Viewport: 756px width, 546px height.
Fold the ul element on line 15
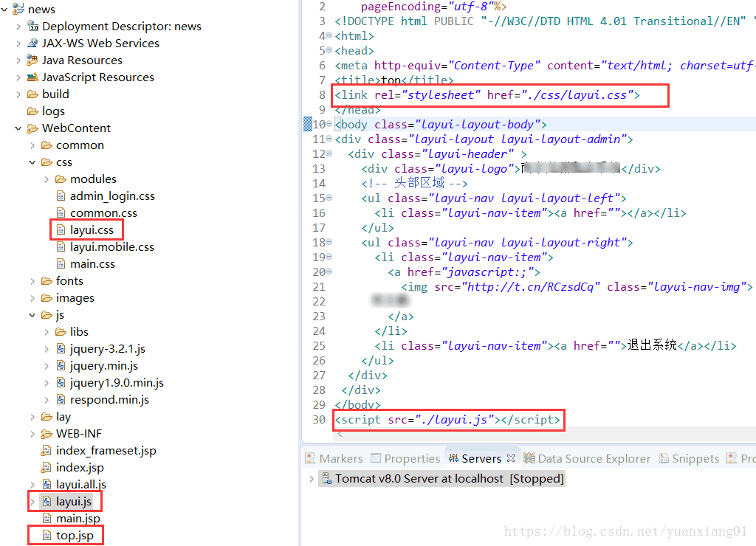[329, 198]
